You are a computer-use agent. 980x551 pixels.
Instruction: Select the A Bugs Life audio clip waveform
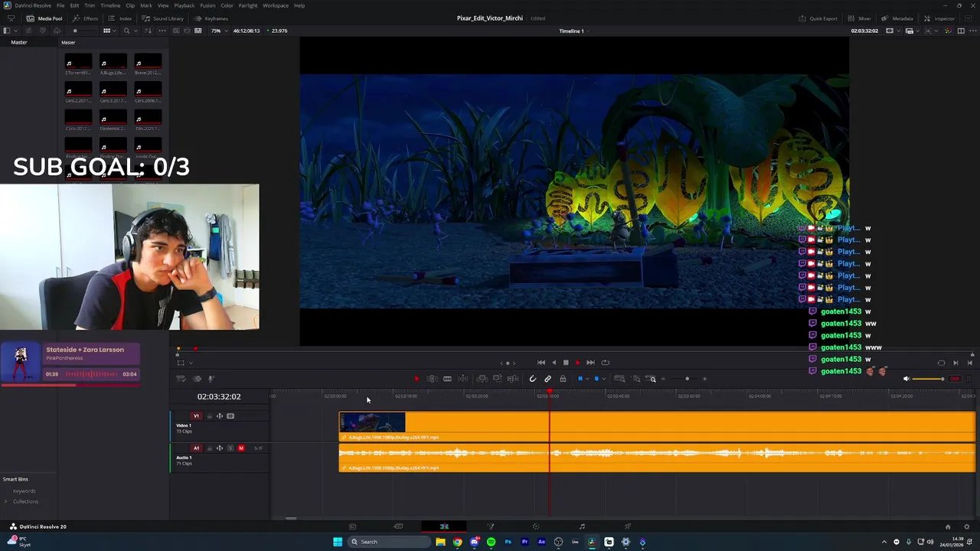[x=657, y=453]
